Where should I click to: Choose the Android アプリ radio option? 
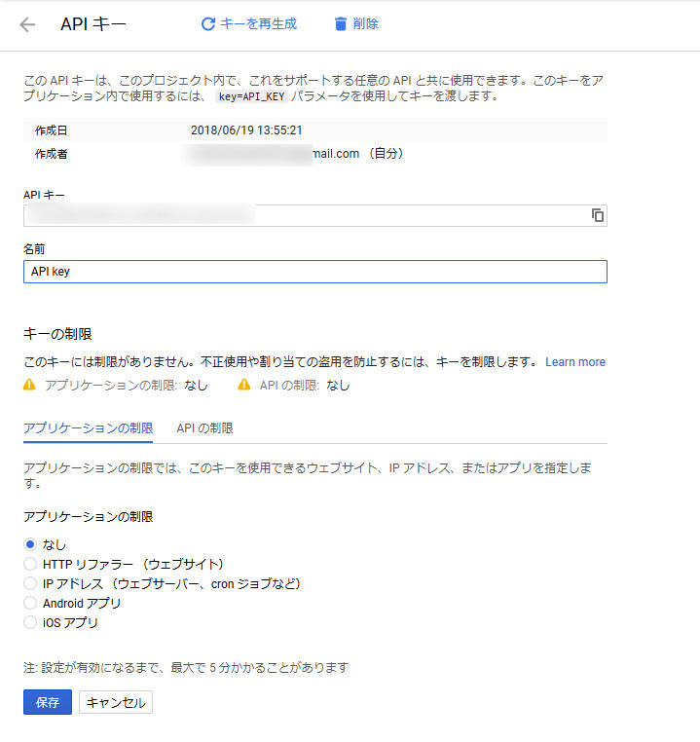(x=30, y=603)
